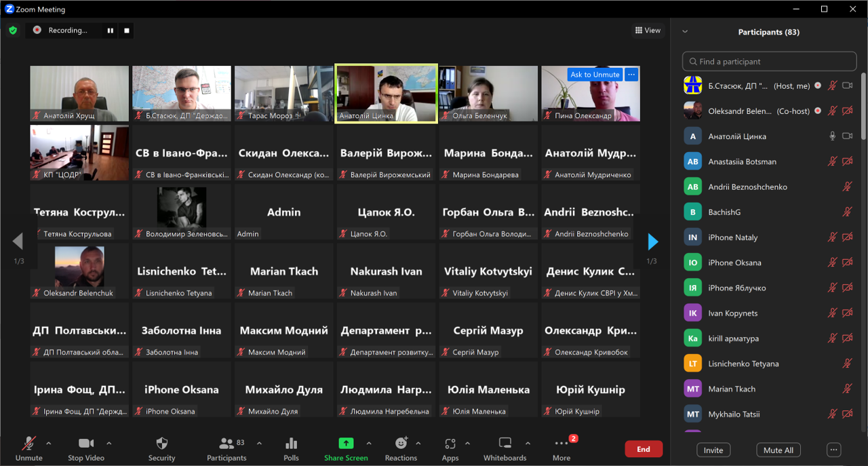868x466 pixels.
Task: Click the Find a participant search field
Action: [768, 62]
